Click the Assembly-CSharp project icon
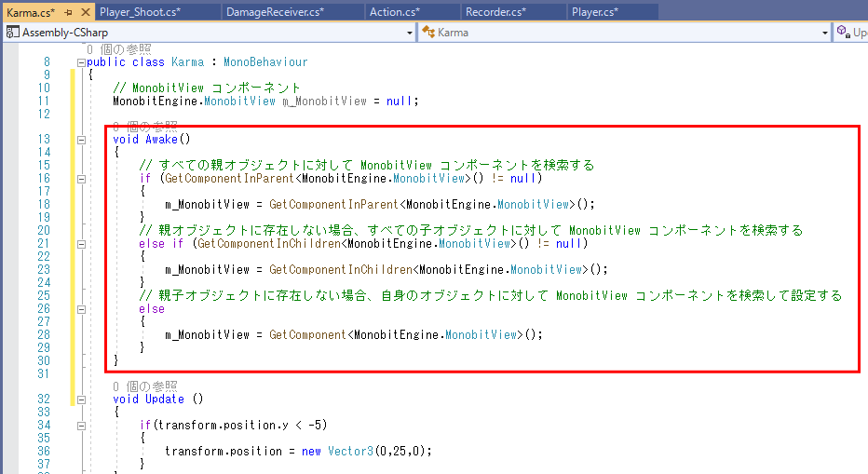868x474 pixels. pyautogui.click(x=12, y=32)
